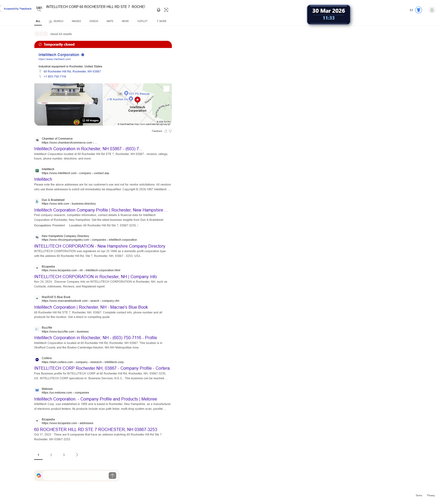Screen dimensions: 444x500
Task: Click the Intellitech green site favicon
Action: coord(37,171)
